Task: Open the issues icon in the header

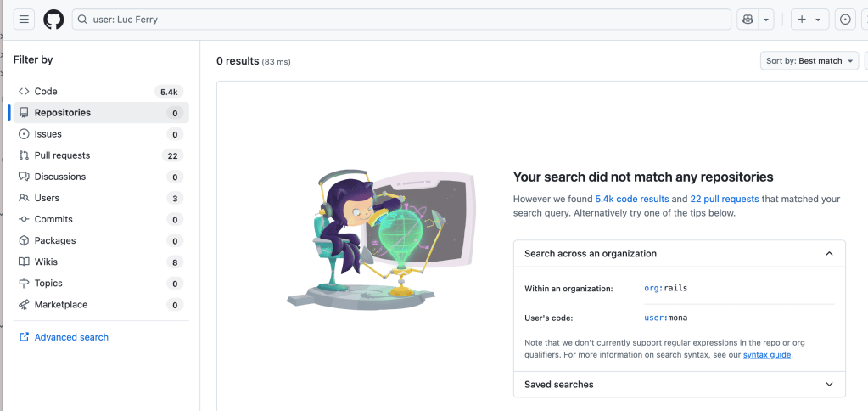Action: pyautogui.click(x=844, y=20)
